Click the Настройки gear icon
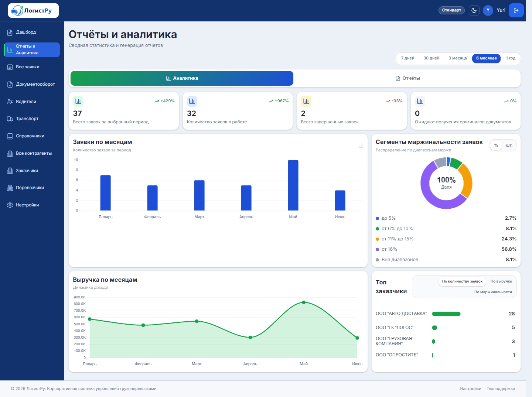The width and height of the screenshot is (532, 397). pyautogui.click(x=10, y=205)
